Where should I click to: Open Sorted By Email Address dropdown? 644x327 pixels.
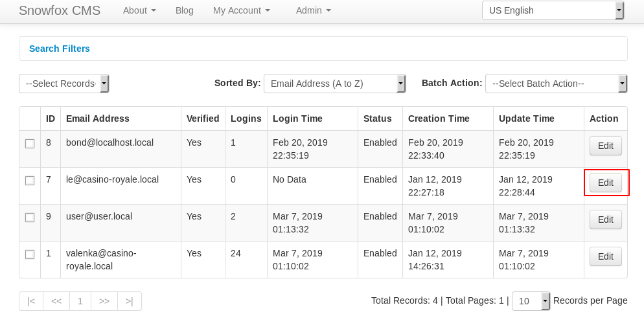tap(334, 84)
